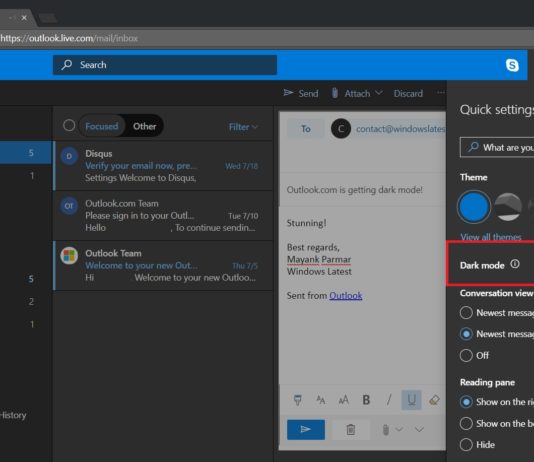Select the highlighted folder with count 5
The height and width of the screenshot is (462, 534).
pos(26,153)
